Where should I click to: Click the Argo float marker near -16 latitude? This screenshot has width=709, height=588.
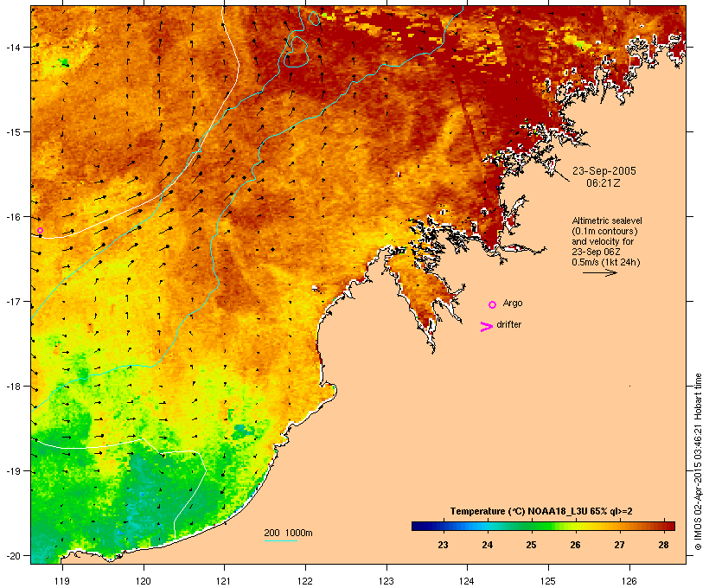40,231
